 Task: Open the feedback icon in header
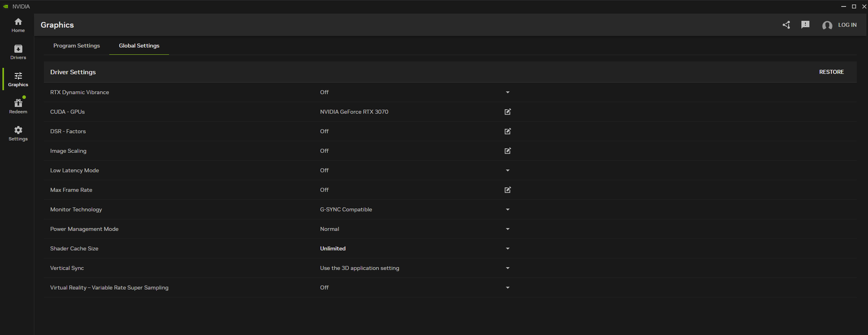click(805, 25)
